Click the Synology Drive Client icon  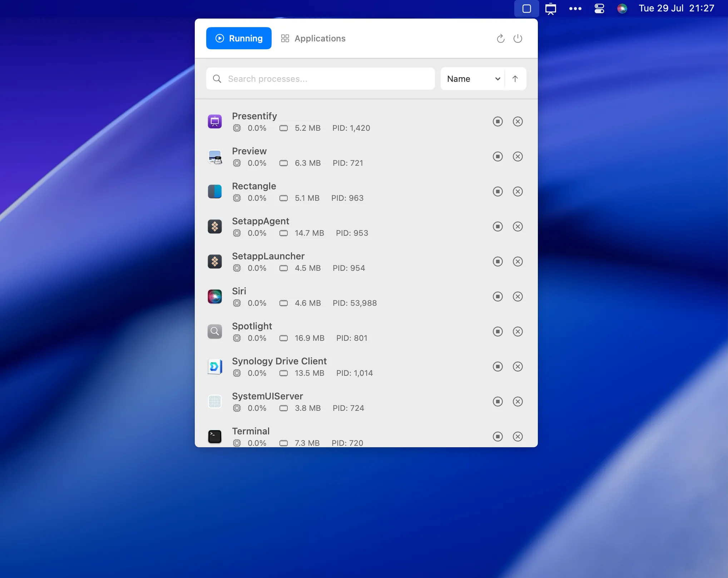click(214, 367)
